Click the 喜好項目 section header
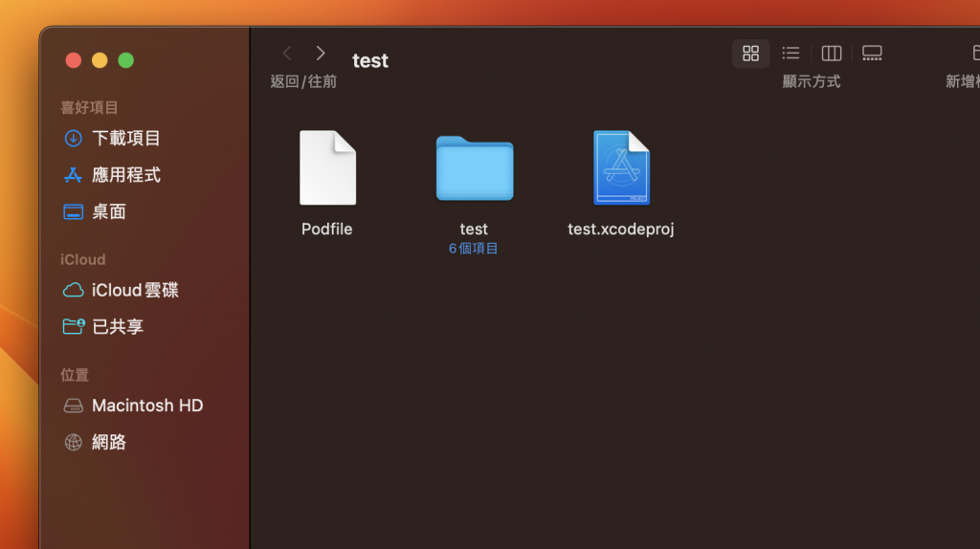 click(89, 107)
